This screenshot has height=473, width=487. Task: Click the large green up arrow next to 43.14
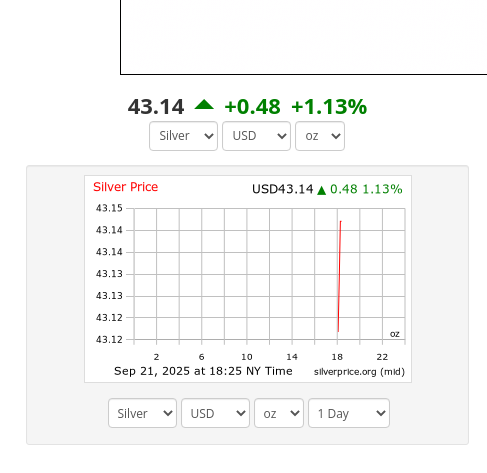tap(204, 105)
